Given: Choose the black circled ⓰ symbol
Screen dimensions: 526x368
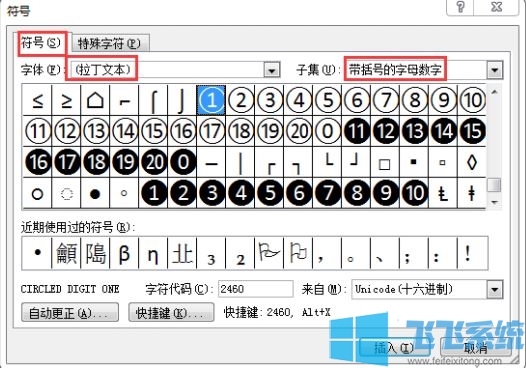Looking at the screenshot, I should [37, 162].
